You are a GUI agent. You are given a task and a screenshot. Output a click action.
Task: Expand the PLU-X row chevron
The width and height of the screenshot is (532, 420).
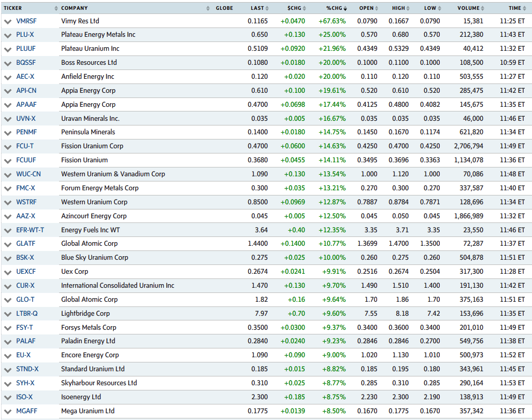pyautogui.click(x=7, y=35)
